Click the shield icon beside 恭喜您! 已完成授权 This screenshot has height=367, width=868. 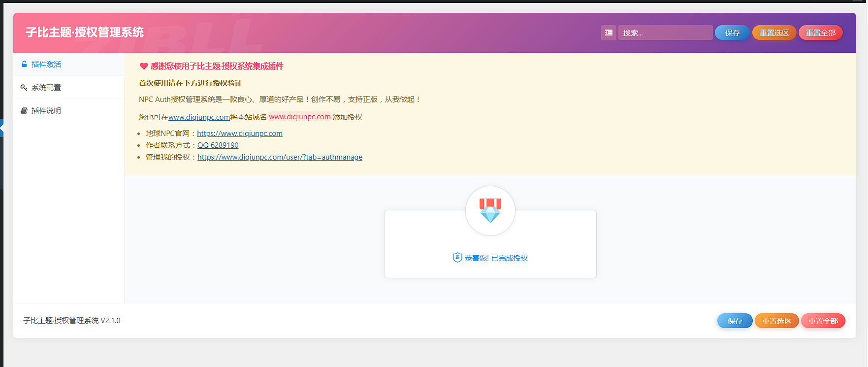pos(457,258)
